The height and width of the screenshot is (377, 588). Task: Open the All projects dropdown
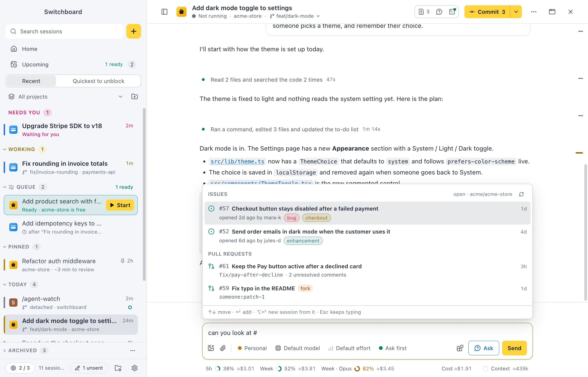[x=65, y=97]
